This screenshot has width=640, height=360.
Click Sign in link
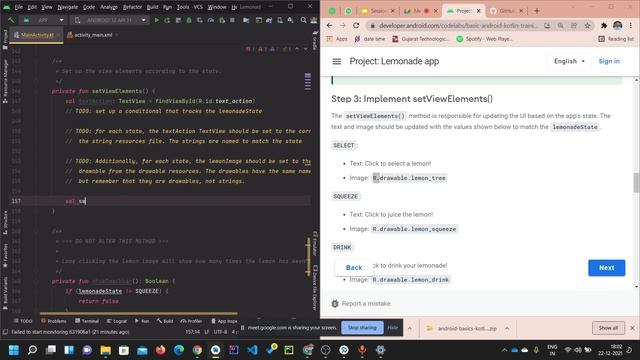(609, 61)
